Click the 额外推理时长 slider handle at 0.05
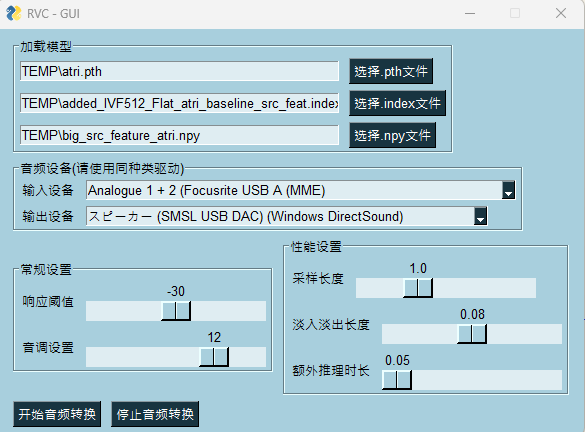585x432 pixels. (x=397, y=380)
